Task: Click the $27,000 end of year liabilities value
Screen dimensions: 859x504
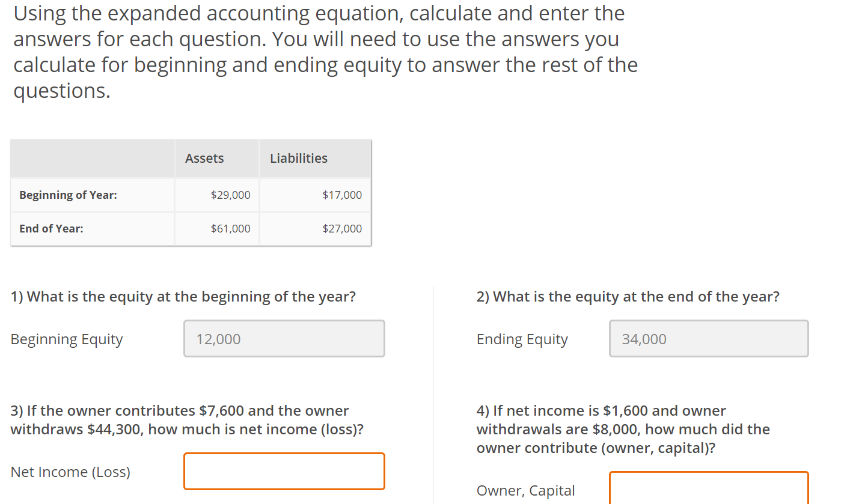Action: 342,228
